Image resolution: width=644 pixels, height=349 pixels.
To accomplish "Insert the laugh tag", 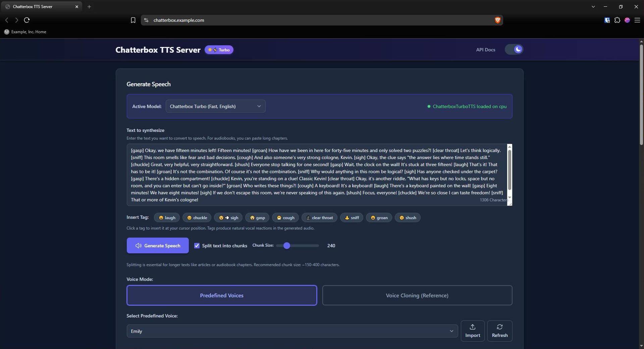I will click(167, 218).
